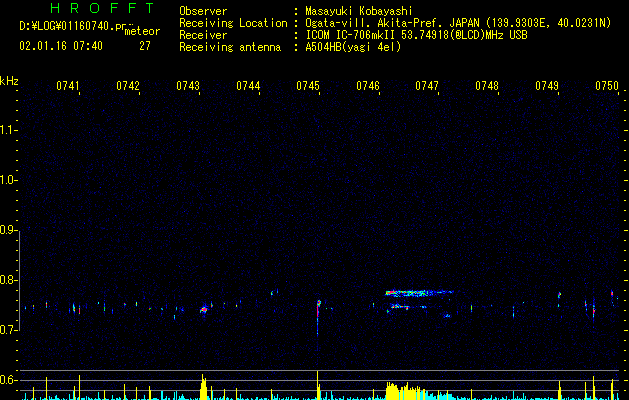Click the 0748 time marker
Screen dimensions: 629x400
pyautogui.click(x=487, y=86)
